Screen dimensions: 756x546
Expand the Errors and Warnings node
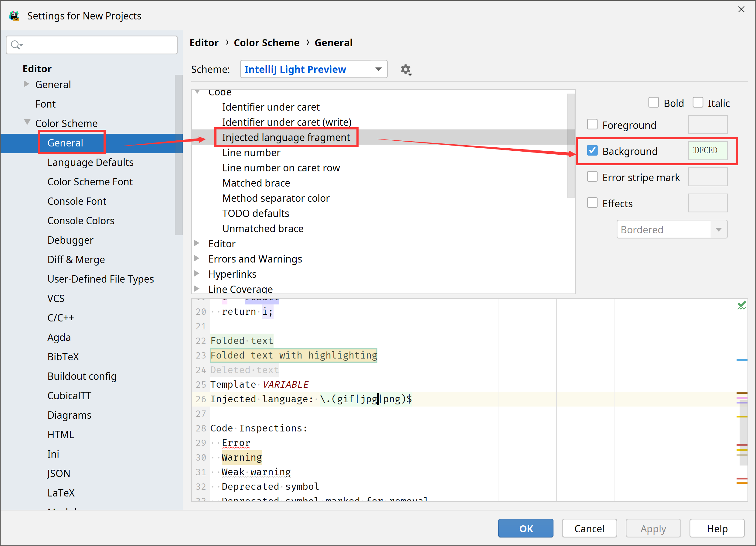coord(197,259)
